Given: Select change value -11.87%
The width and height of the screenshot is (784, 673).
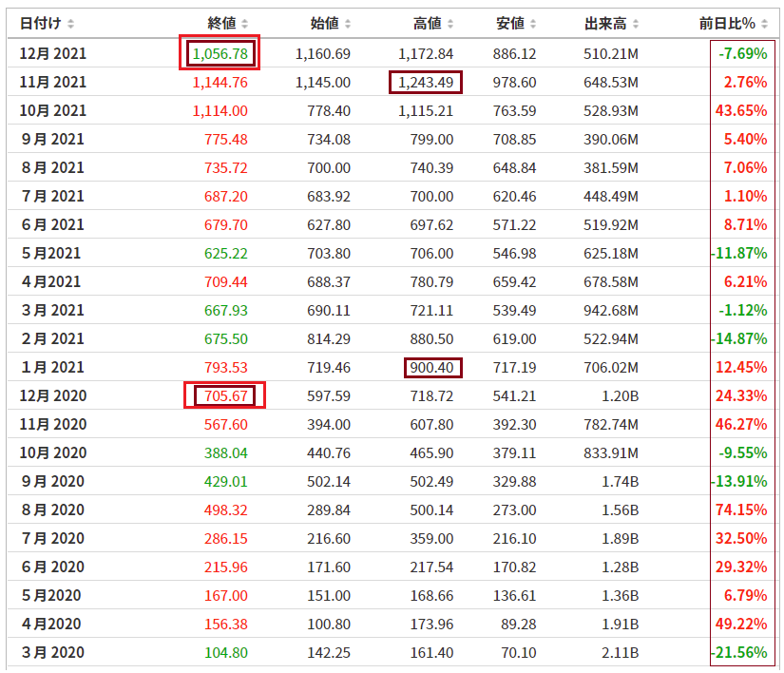Looking at the screenshot, I should coord(739,253).
